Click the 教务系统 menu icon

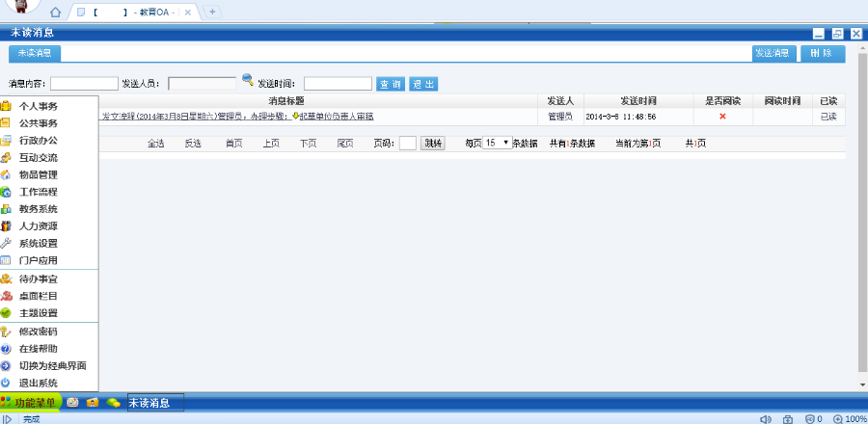coord(6,209)
